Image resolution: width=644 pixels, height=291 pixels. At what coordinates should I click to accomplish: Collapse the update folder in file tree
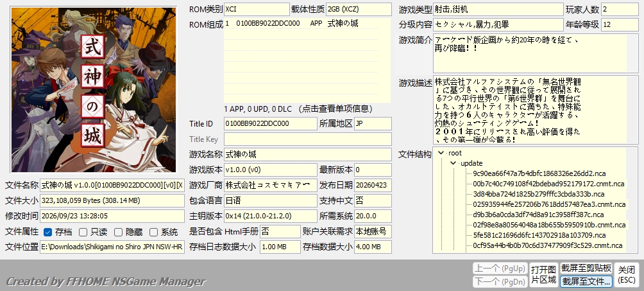pos(453,163)
